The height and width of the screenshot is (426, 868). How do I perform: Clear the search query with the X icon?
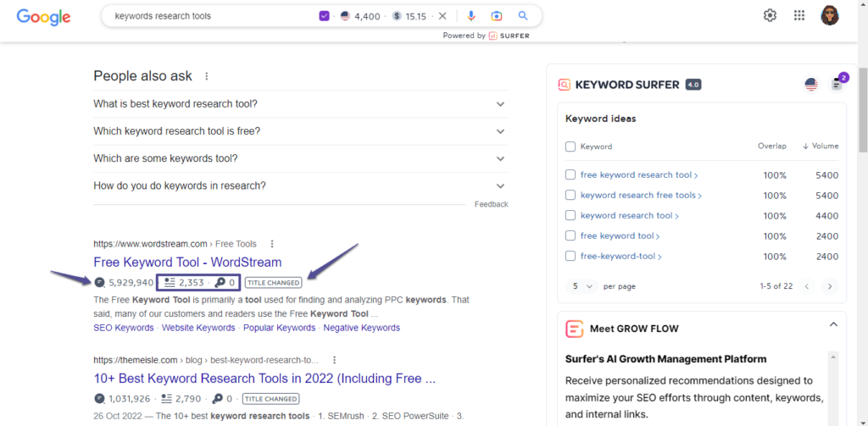[x=442, y=16]
